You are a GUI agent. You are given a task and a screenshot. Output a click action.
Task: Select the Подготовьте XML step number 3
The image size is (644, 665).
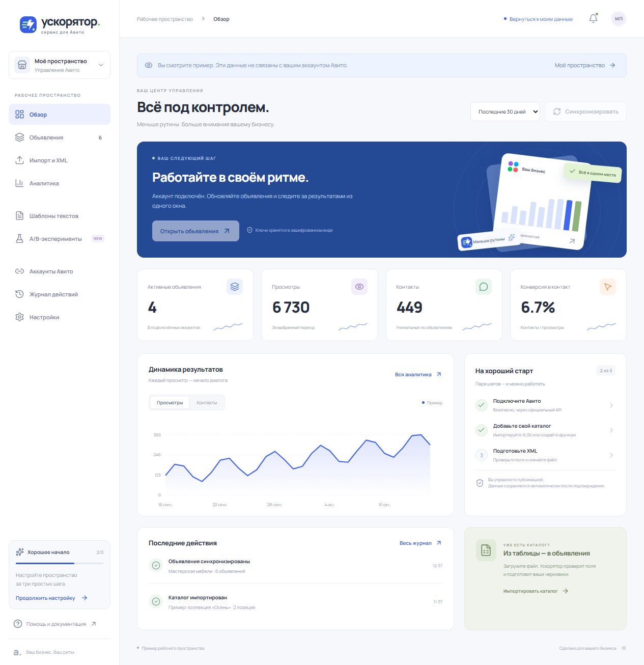click(482, 455)
